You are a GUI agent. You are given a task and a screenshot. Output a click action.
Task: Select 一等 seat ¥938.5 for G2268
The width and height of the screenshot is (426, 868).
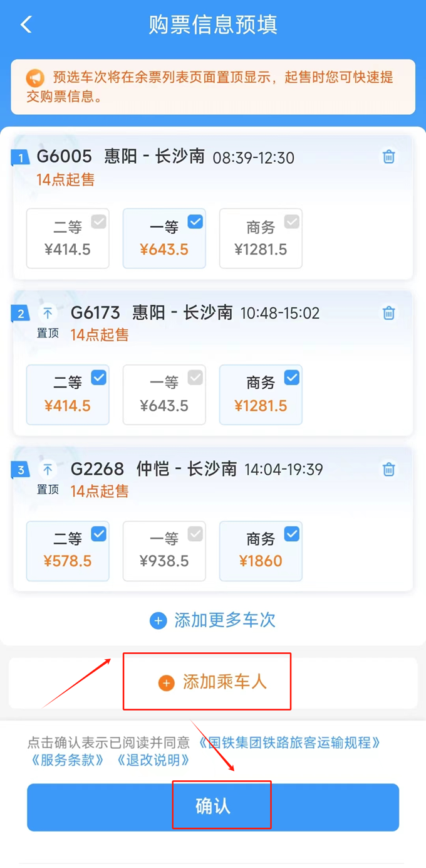(164, 551)
